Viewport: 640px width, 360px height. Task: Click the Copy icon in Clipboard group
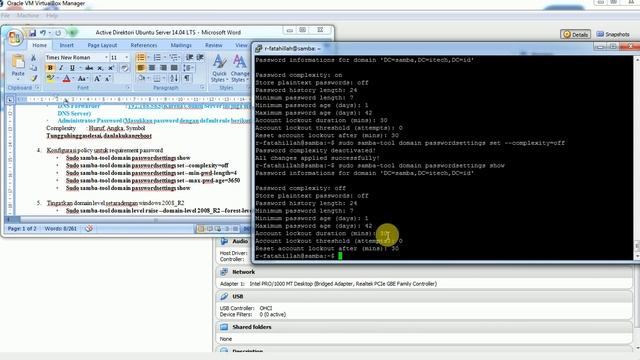click(x=33, y=68)
